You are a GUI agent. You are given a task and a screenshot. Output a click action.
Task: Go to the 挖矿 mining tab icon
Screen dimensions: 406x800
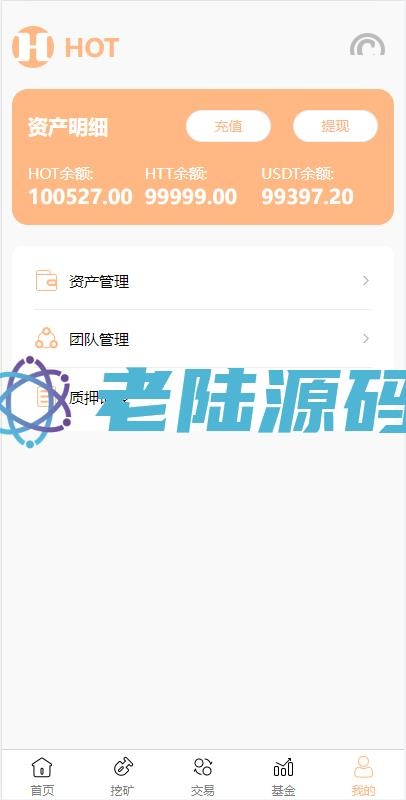[x=122, y=767]
